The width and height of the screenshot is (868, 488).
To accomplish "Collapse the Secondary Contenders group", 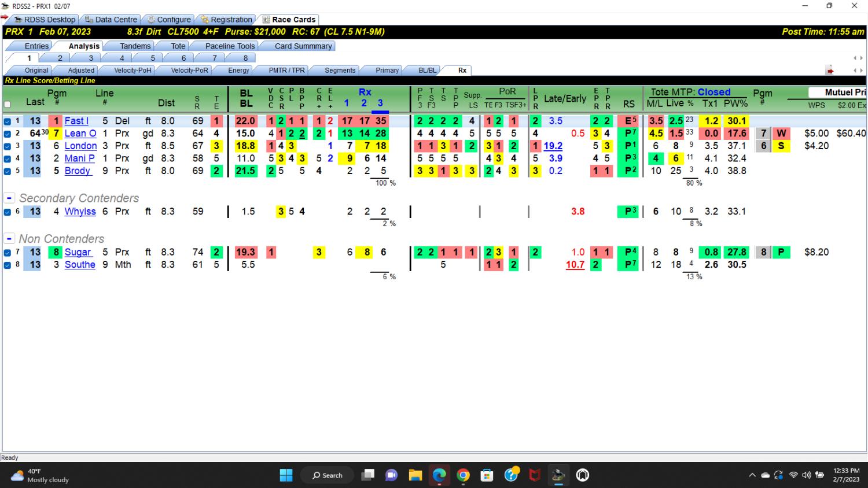I will [x=9, y=198].
